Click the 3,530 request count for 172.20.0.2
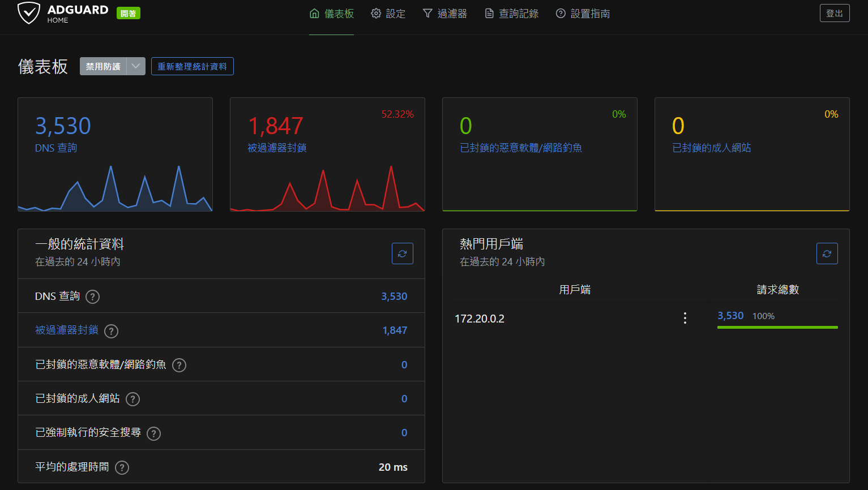Viewport: 868px width, 490px height. point(730,316)
